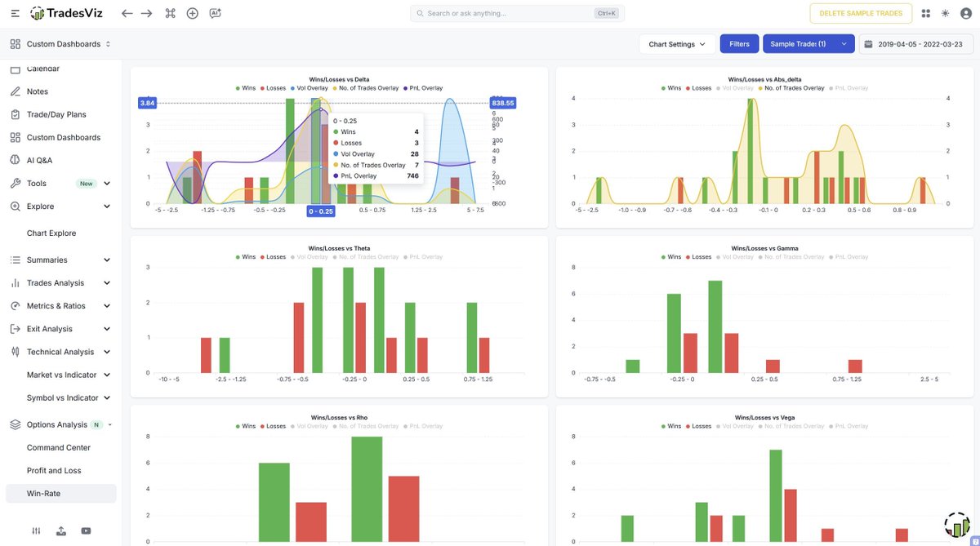Open the apps grid icon in header
Viewport: 980px width, 546px height.
[x=926, y=13]
